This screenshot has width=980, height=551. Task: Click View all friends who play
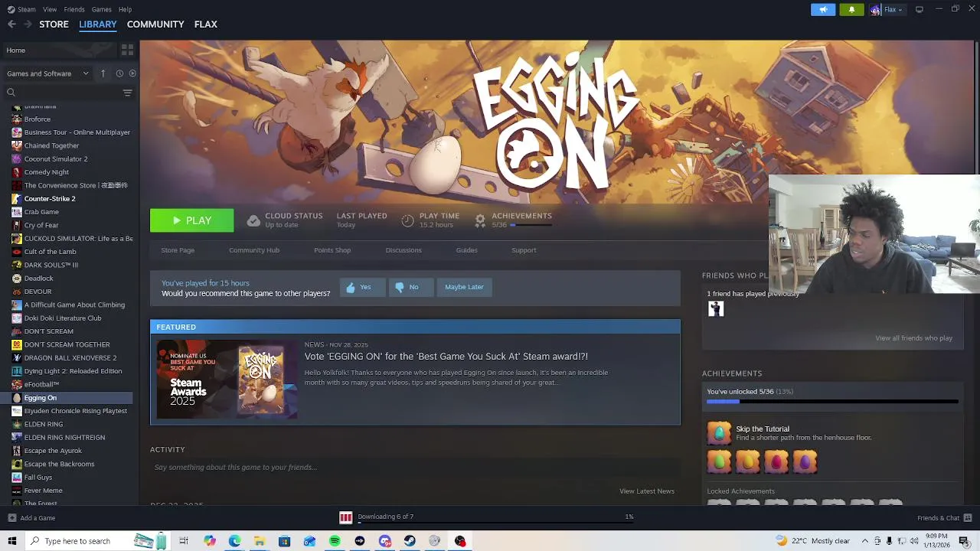click(x=913, y=338)
